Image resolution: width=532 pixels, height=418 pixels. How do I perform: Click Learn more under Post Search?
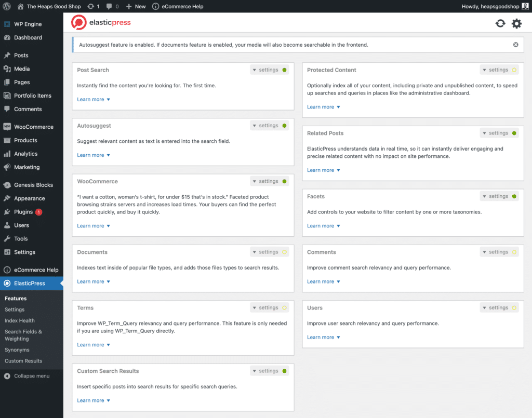click(94, 99)
